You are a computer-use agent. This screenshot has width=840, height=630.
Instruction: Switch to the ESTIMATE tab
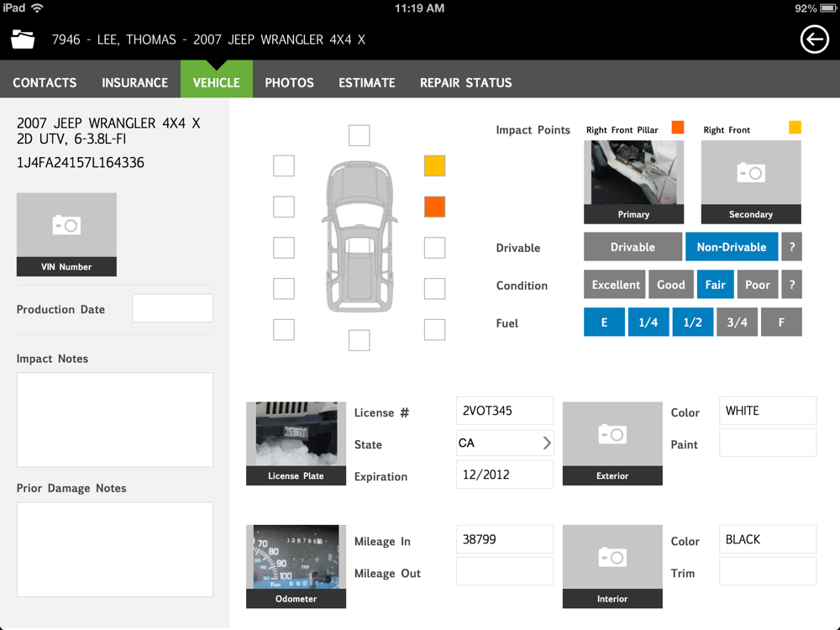367,82
